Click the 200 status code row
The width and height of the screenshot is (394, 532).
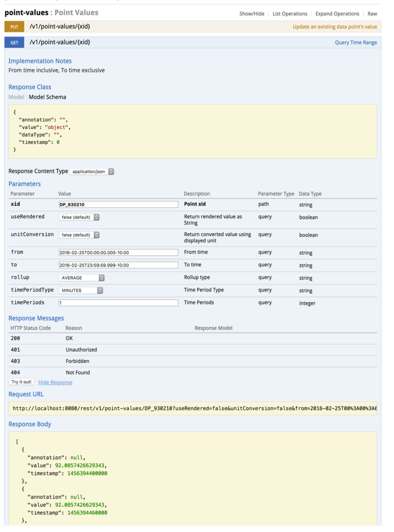[x=193, y=338]
